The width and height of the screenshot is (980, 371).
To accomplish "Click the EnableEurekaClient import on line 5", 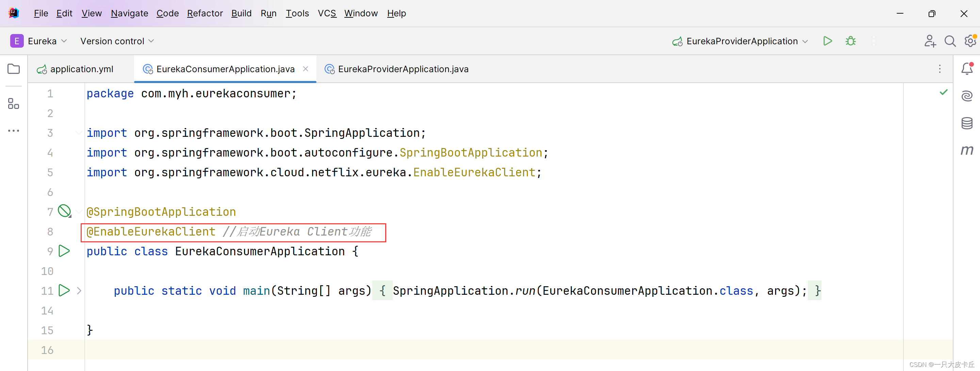I will pos(474,172).
